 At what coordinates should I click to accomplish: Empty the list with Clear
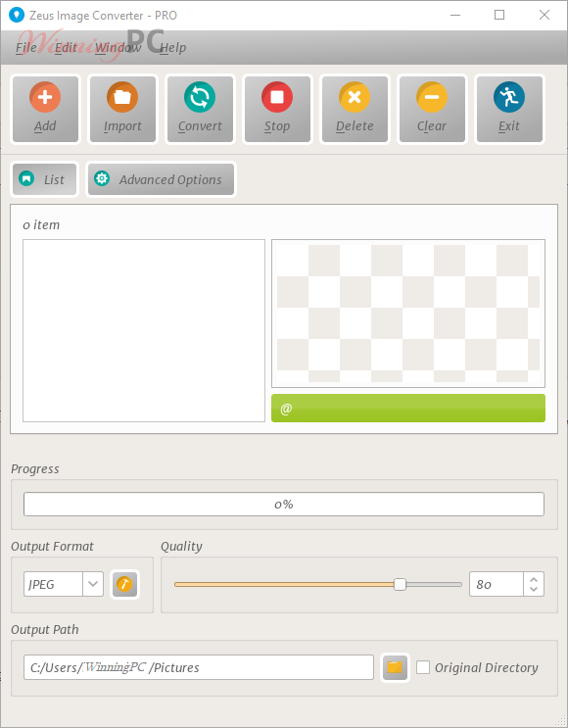click(432, 109)
